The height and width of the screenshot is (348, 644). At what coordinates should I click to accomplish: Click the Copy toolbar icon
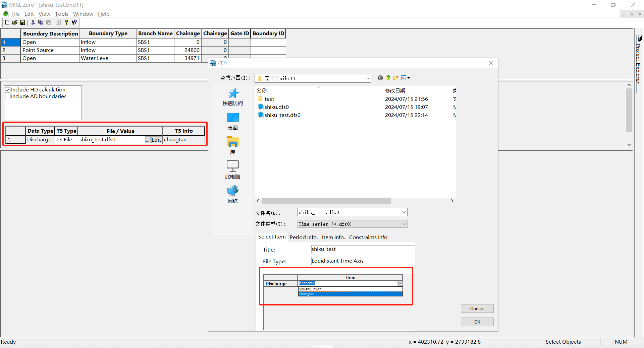41,22
